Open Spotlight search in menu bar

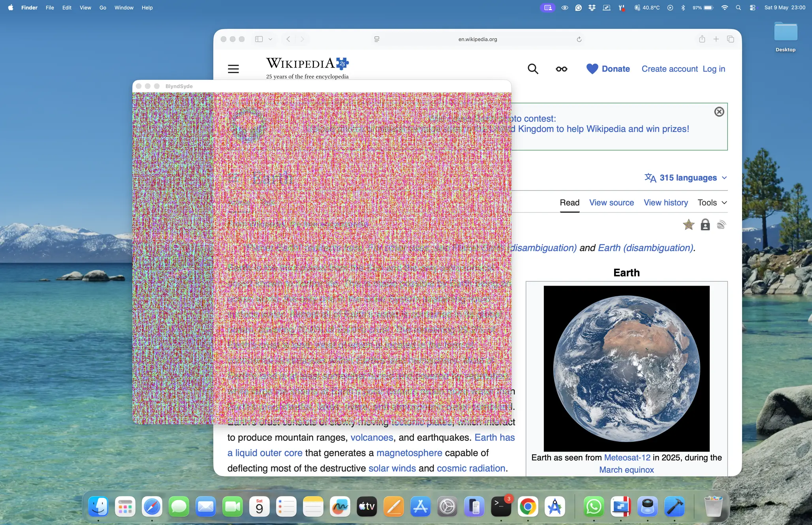pyautogui.click(x=738, y=8)
